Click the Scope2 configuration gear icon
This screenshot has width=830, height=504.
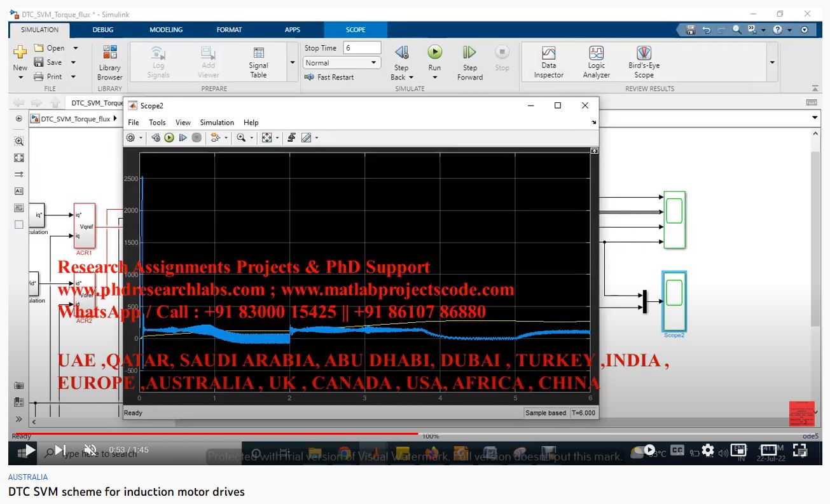point(130,137)
